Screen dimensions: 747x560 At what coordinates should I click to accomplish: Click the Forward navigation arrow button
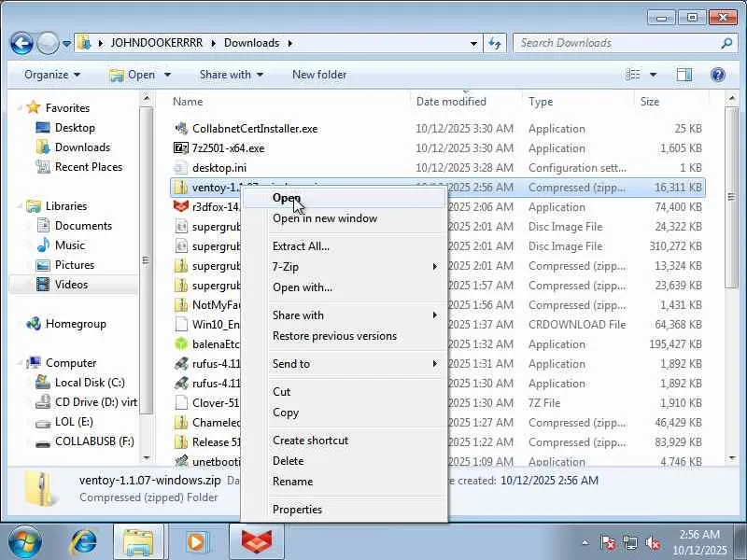coord(48,43)
